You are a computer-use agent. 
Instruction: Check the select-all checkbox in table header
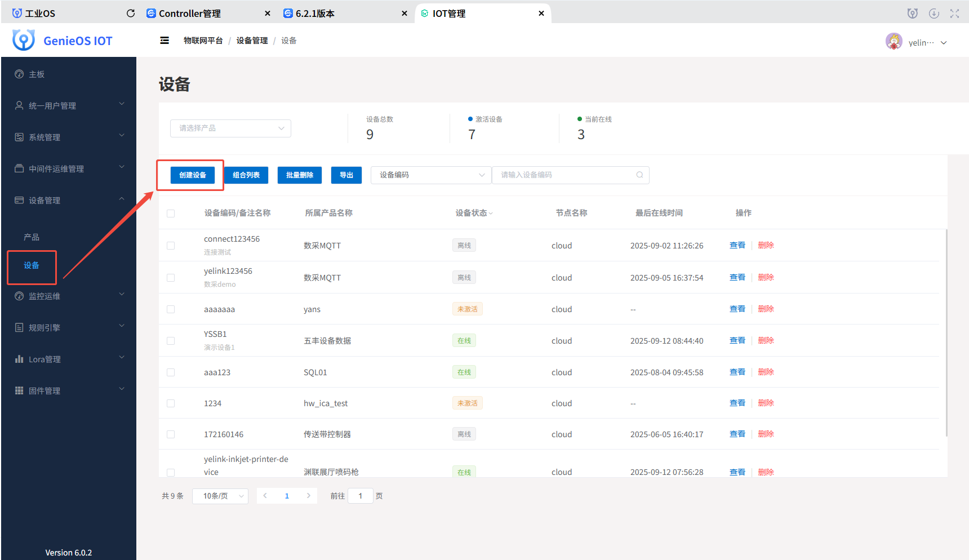[171, 213]
